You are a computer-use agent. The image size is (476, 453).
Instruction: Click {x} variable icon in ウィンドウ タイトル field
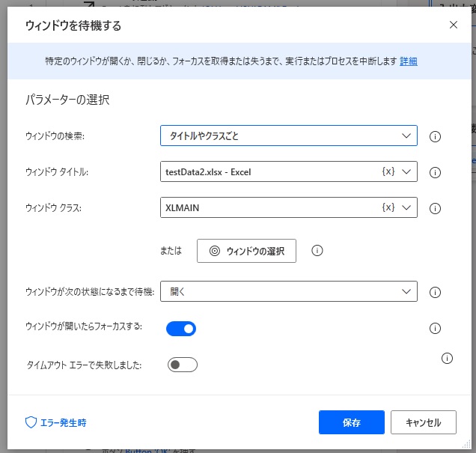tap(388, 172)
